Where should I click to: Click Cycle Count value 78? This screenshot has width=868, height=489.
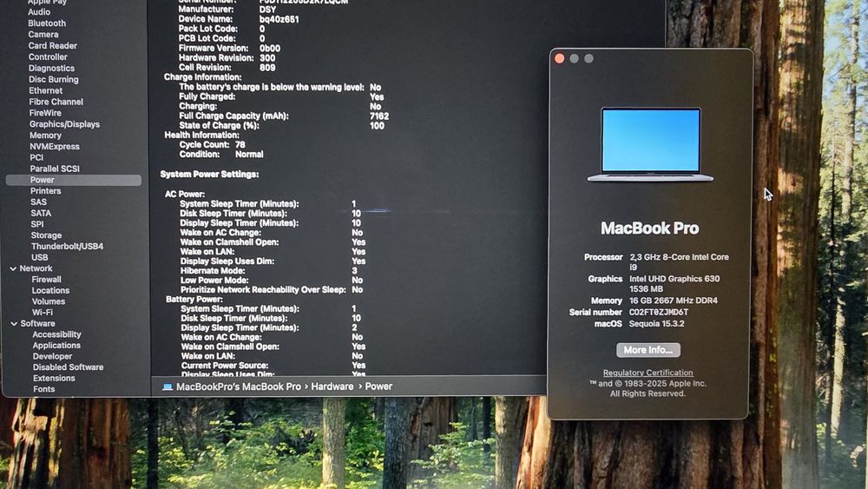(x=240, y=144)
